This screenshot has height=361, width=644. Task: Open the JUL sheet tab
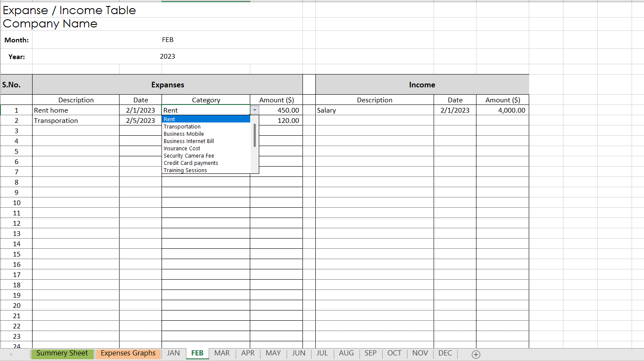[x=322, y=353]
